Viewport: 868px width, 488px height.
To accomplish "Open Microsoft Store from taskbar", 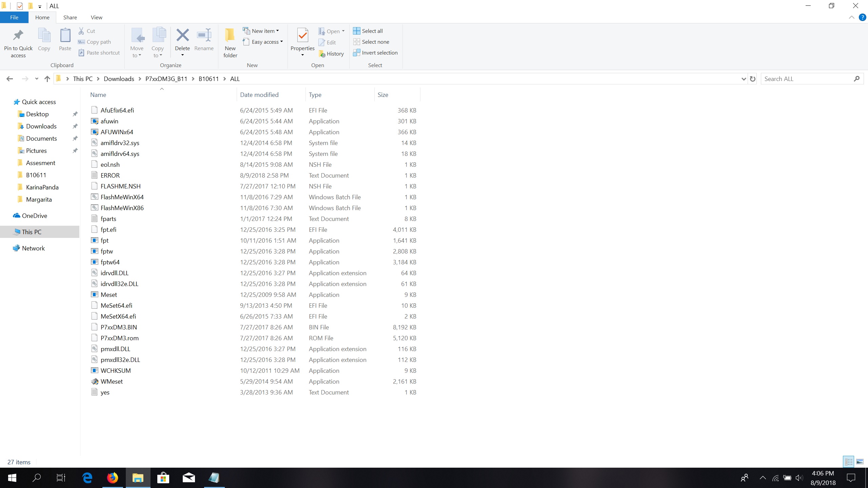I will (x=163, y=478).
